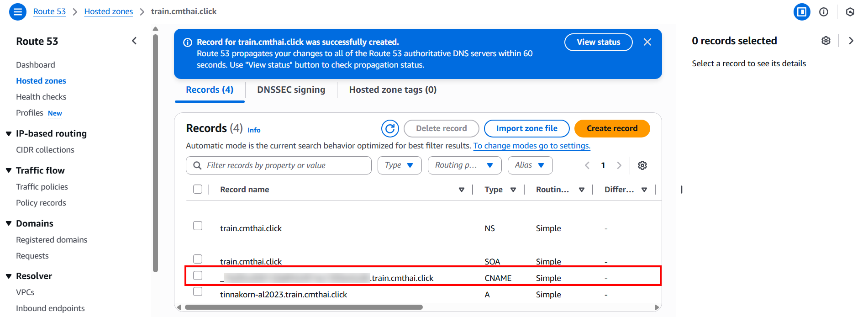The width and height of the screenshot is (868, 317).
Task: Open Inbound endpoints in the sidebar
Action: 50,308
